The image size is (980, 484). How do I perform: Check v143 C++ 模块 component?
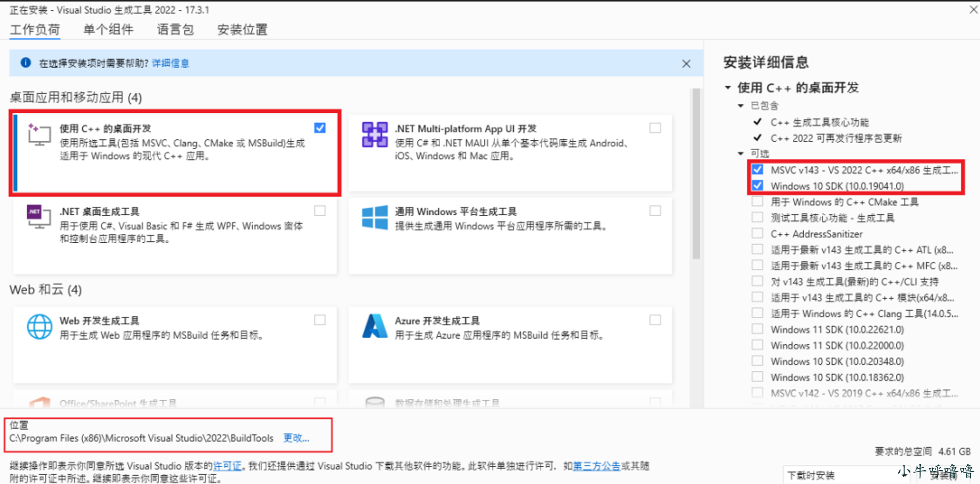[x=757, y=297]
